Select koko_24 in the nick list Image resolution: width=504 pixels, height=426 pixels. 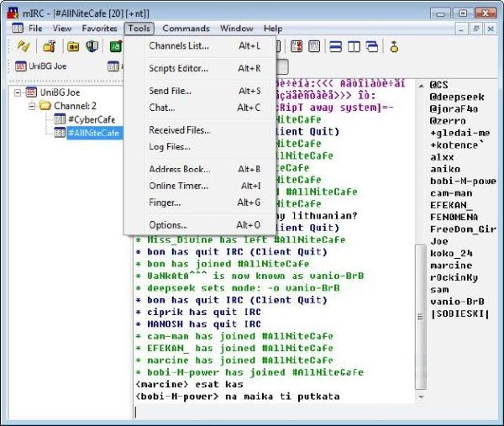click(451, 254)
